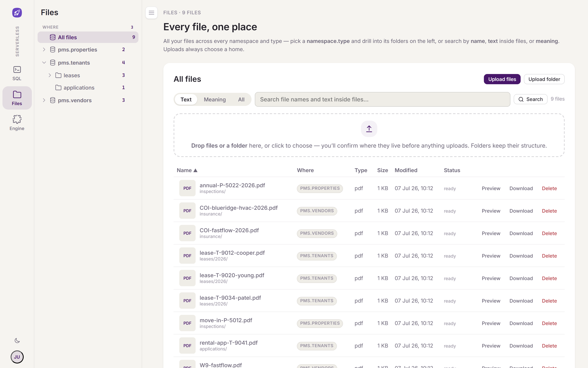
Task: Click the Upload folder button
Action: (x=544, y=79)
